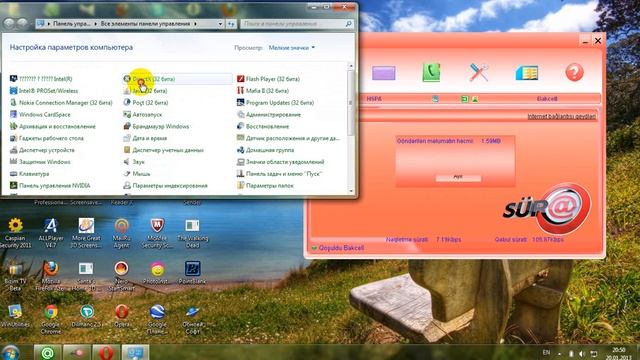Click the Панель управления breadcrumb segment
The width and height of the screenshot is (640, 360).
[x=71, y=24]
